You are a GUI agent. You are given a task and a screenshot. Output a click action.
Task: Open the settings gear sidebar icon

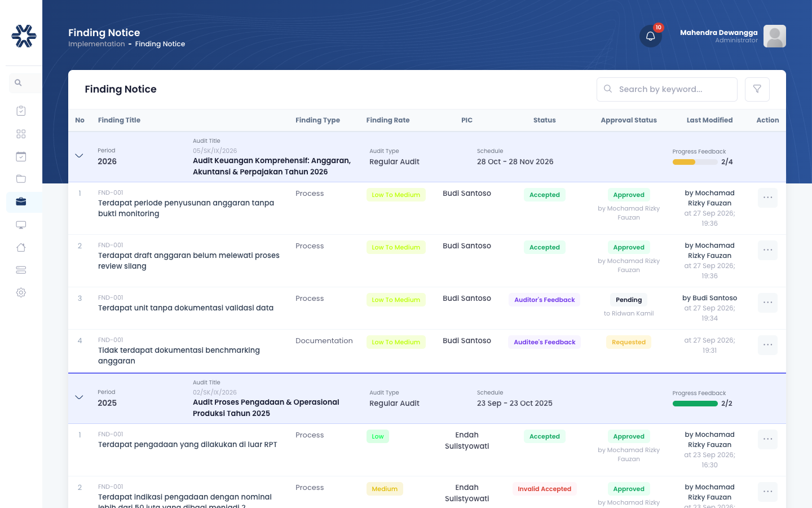pos(21,292)
